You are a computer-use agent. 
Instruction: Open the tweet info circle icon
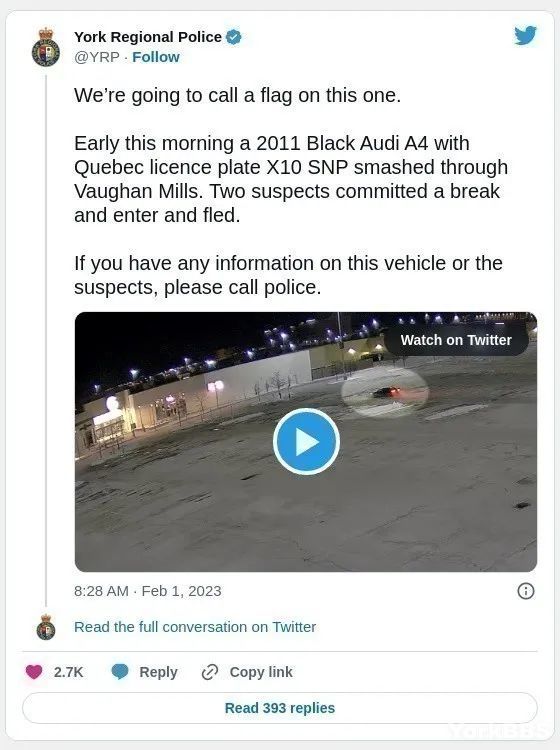click(526, 591)
